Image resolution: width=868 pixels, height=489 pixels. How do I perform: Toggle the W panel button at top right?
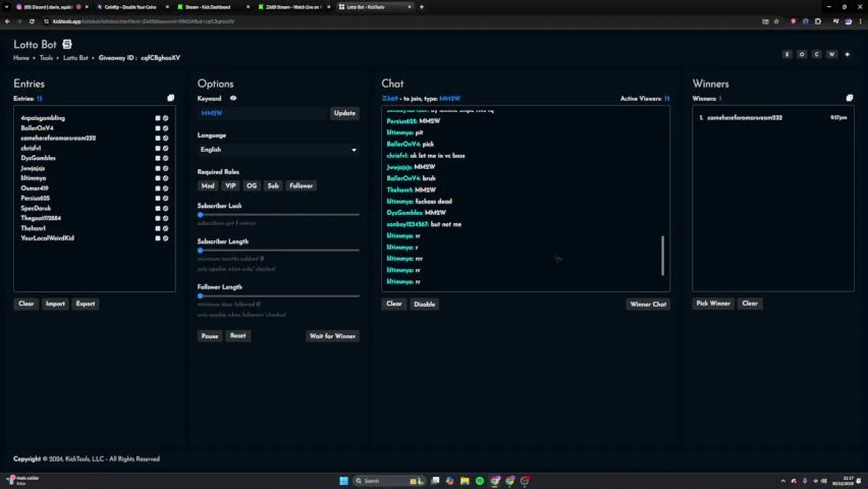[831, 54]
